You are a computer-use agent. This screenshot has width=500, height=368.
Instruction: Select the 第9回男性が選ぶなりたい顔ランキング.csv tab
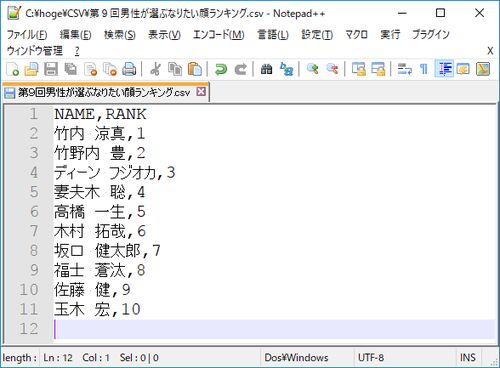click(104, 92)
